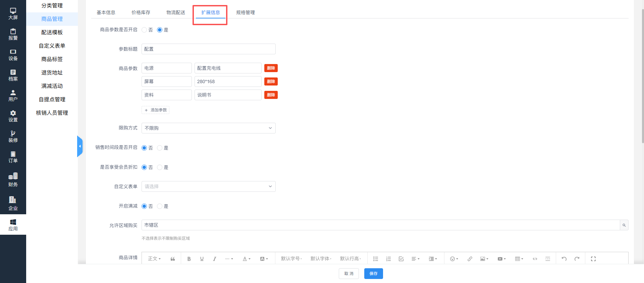This screenshot has width=644, height=283.
Task: Open the 财务 finance sidebar icon
Action: coord(13,179)
